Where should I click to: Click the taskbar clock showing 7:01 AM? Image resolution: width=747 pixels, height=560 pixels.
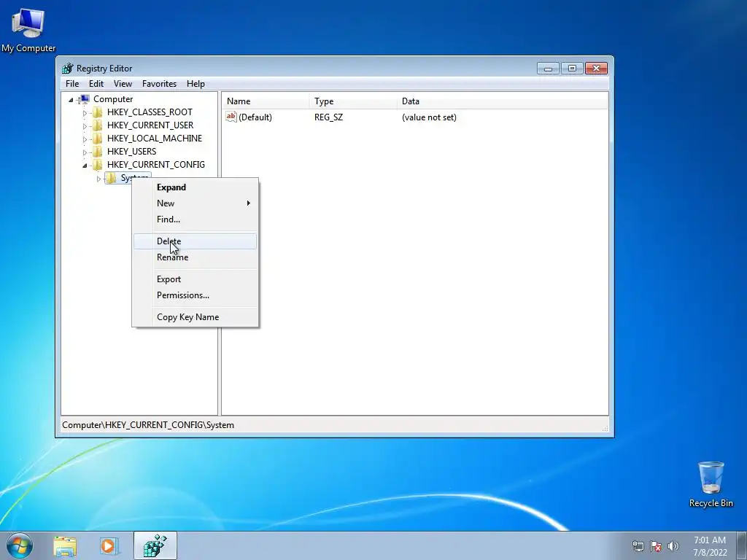point(710,546)
